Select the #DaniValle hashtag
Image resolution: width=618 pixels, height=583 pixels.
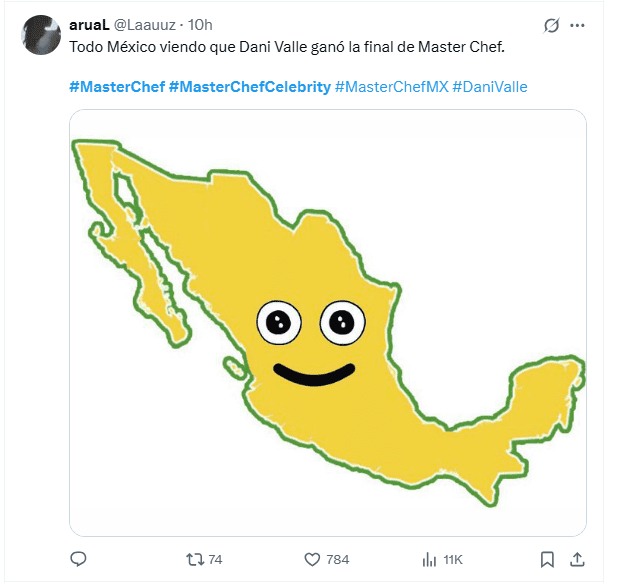pyautogui.click(x=489, y=87)
